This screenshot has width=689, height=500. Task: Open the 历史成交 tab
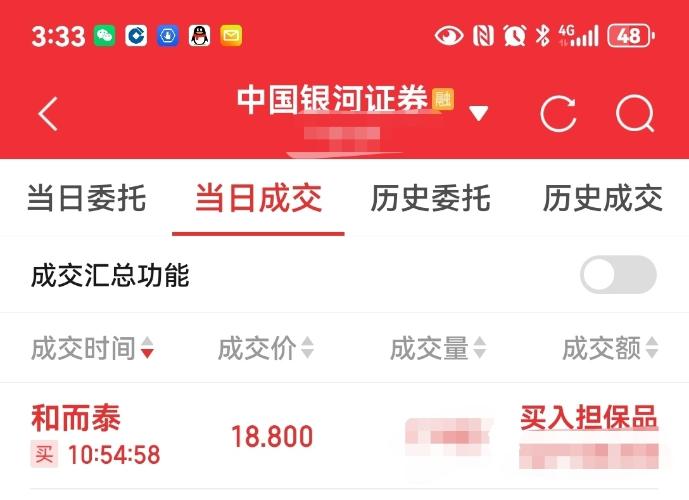(603, 199)
